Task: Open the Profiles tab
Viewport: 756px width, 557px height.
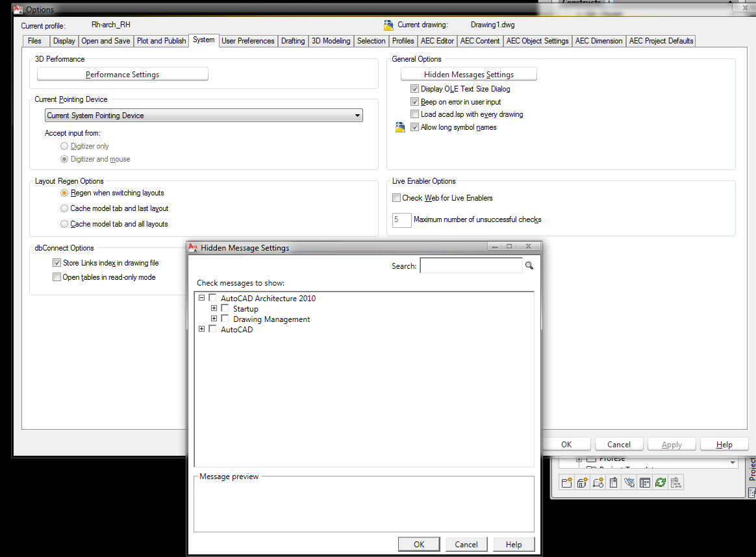Action: [x=403, y=41]
